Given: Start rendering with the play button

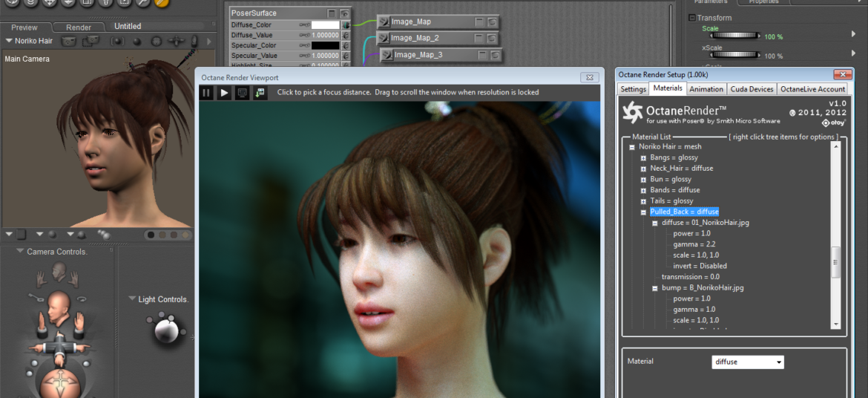Looking at the screenshot, I should pyautogui.click(x=223, y=93).
